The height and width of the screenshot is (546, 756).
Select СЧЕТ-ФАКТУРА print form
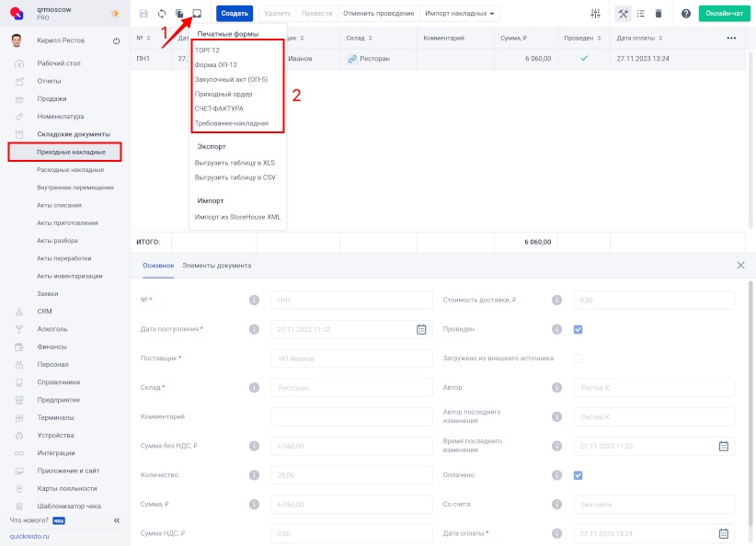[219, 108]
